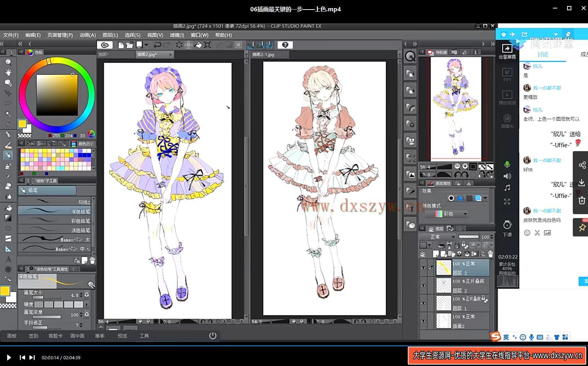This screenshot has height=366, width=588.
Task: Open 文件(F) menu
Action: (x=11, y=35)
